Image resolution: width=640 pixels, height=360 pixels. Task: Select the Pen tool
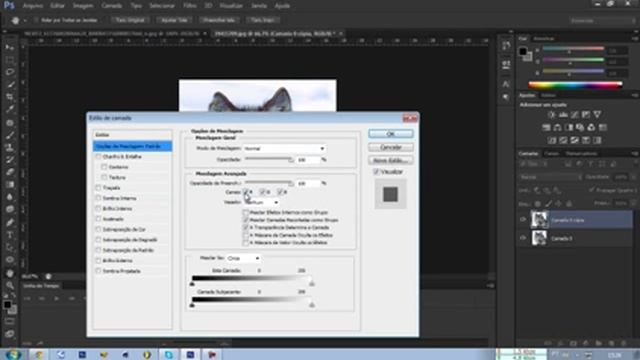(10, 222)
